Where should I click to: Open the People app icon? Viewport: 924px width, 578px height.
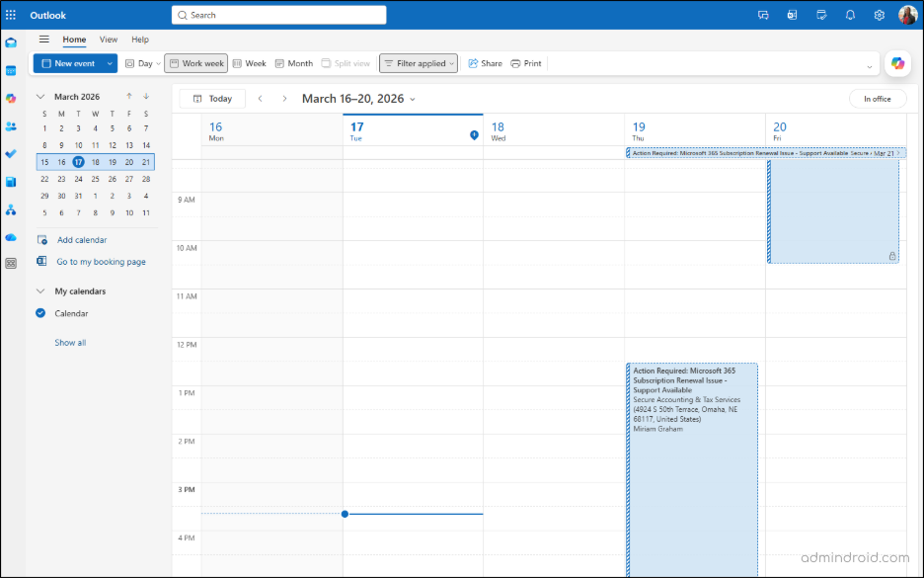click(11, 124)
